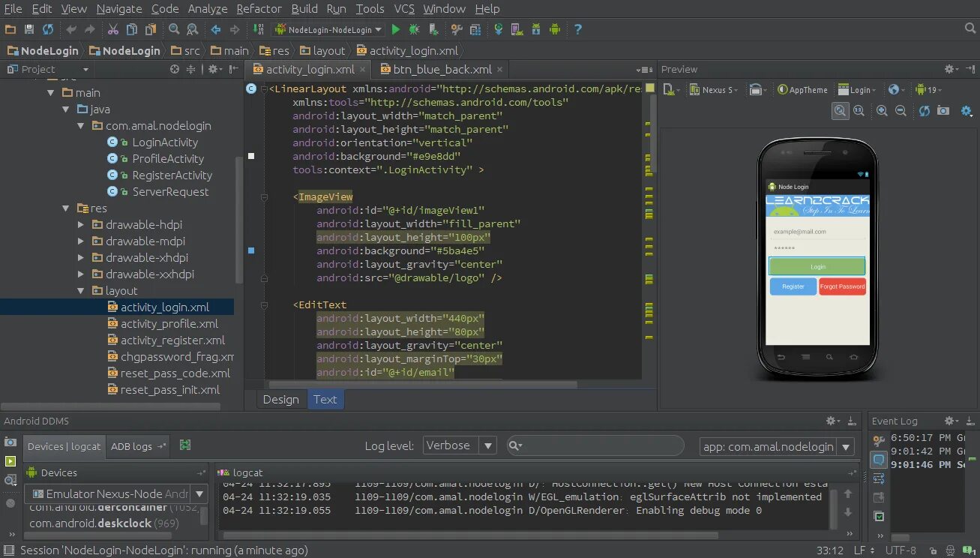Screen dimensions: 980x558
Task: Click the Make Project icon
Action: click(259, 29)
